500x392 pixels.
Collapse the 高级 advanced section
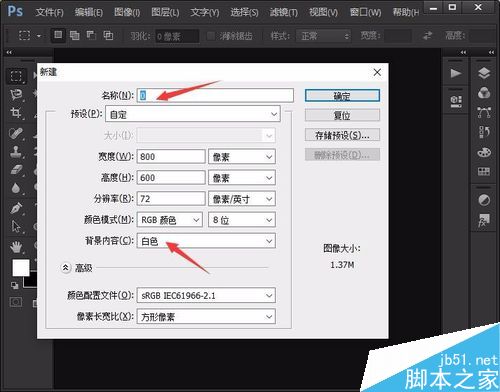(66, 267)
